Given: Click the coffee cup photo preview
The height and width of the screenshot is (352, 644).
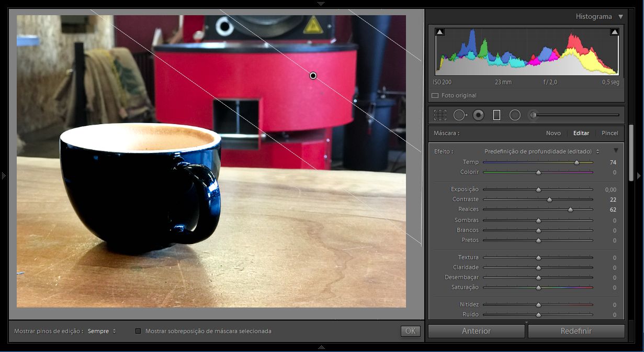Looking at the screenshot, I should coord(211,161).
